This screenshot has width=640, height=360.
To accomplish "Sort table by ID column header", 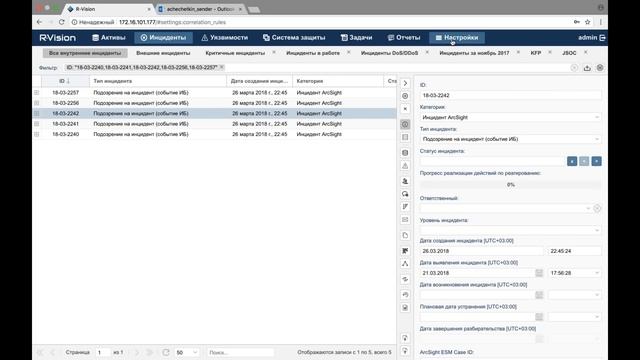I will click(65, 81).
